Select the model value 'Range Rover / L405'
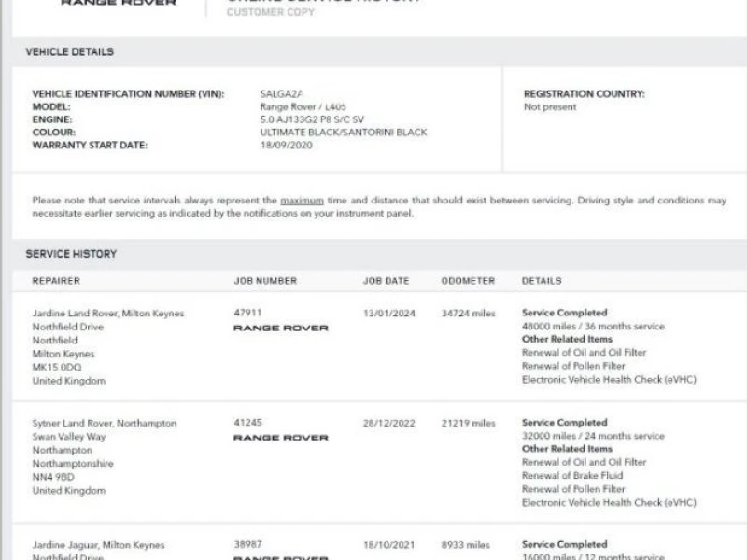The width and height of the screenshot is (747, 560). (303, 106)
